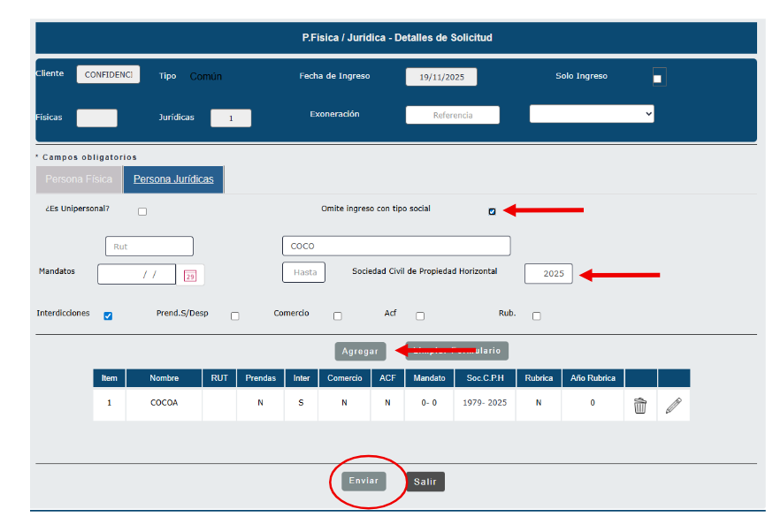This screenshot has height=532, width=773.
Task: Tick the Comercio checkbox
Action: (x=337, y=315)
